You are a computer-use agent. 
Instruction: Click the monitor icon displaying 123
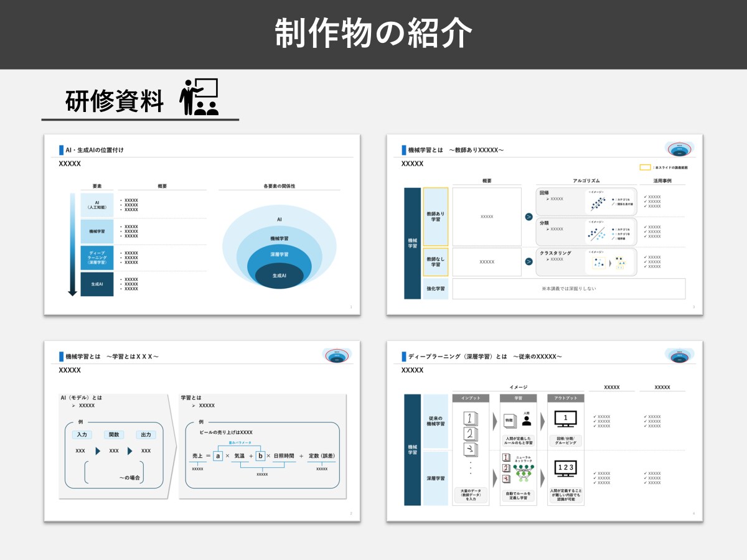point(565,469)
